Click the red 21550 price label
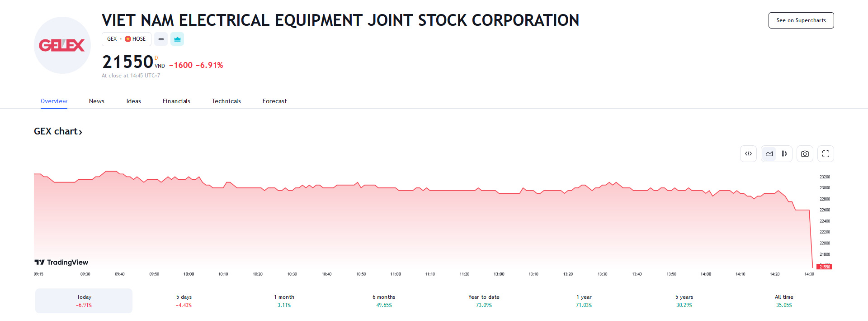Image resolution: width=868 pixels, height=321 pixels. [x=825, y=267]
